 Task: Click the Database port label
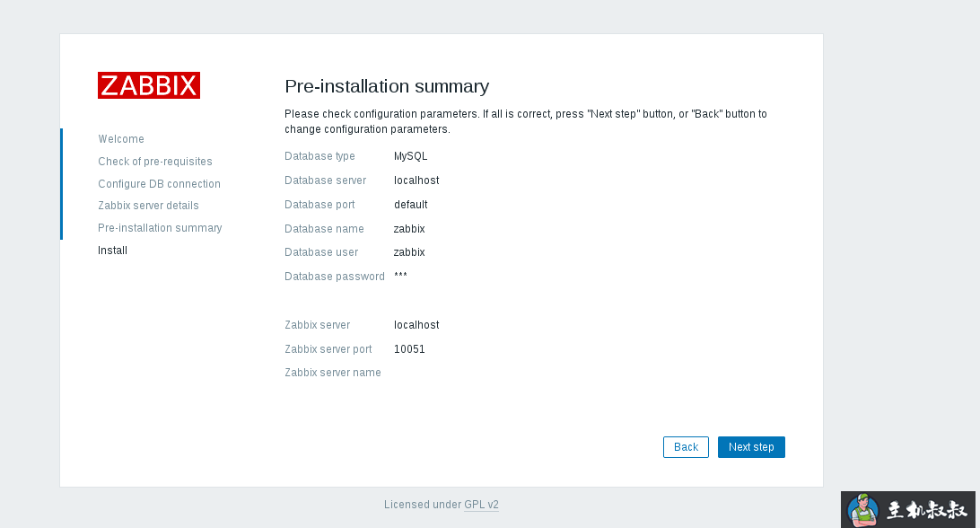click(x=319, y=205)
